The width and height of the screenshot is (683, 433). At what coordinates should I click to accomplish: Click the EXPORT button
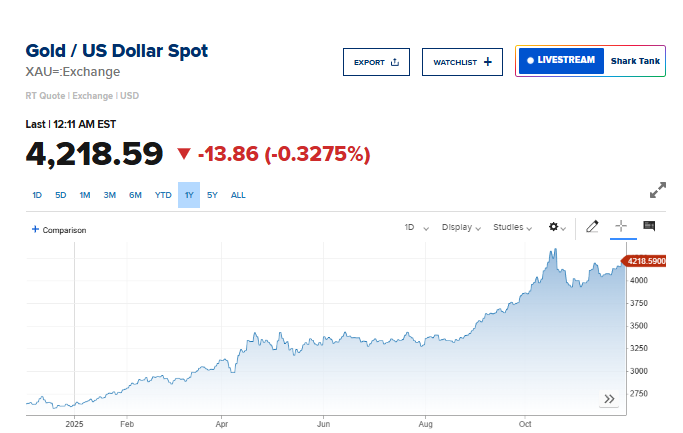tap(376, 62)
